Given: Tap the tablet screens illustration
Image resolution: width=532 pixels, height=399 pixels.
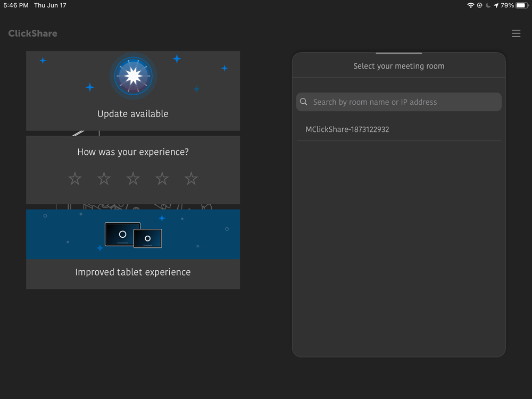Looking at the screenshot, I should point(134,235).
